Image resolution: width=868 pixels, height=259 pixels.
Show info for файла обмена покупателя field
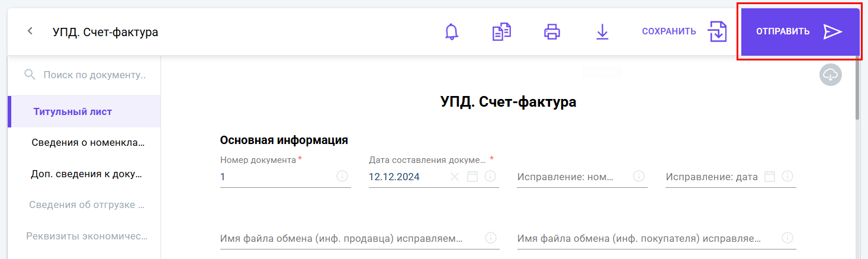(x=787, y=238)
